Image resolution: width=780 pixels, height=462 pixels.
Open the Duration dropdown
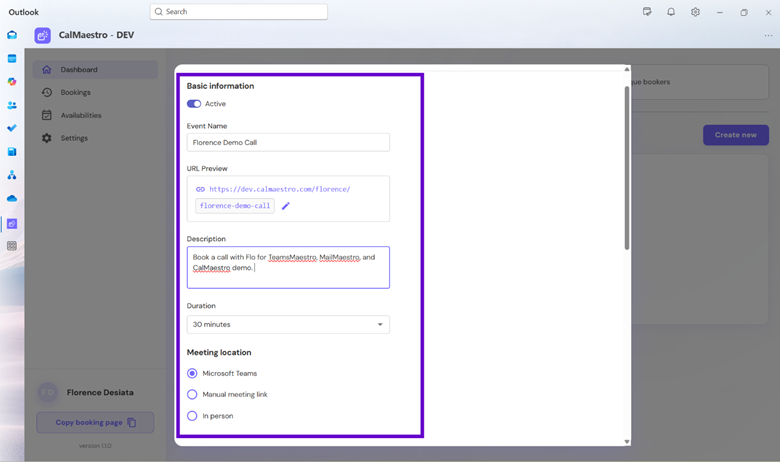(288, 324)
